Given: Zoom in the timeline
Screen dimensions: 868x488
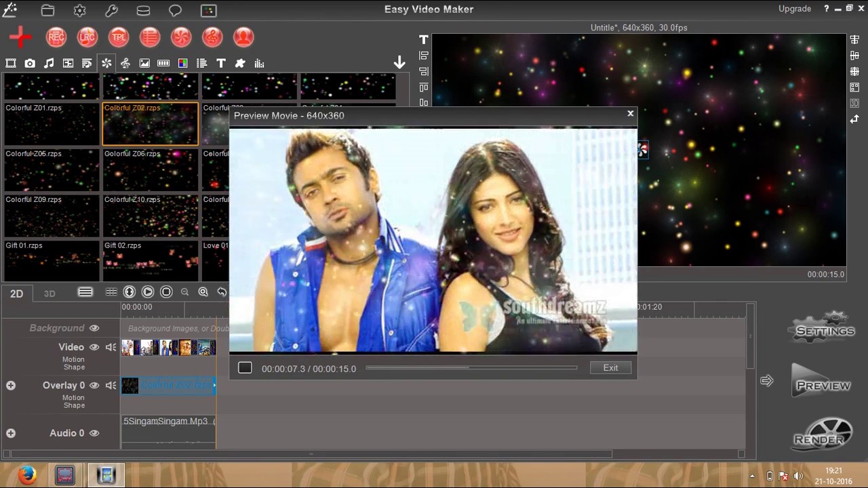Looking at the screenshot, I should coord(203,292).
